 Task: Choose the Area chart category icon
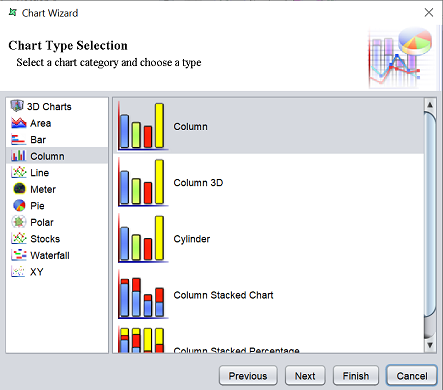18,123
